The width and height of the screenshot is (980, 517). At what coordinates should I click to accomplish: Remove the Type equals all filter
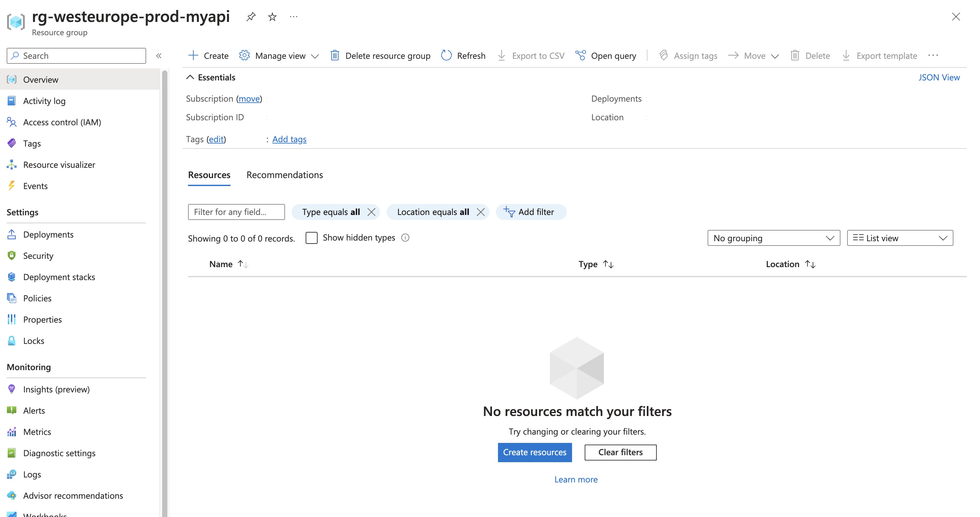coord(372,212)
